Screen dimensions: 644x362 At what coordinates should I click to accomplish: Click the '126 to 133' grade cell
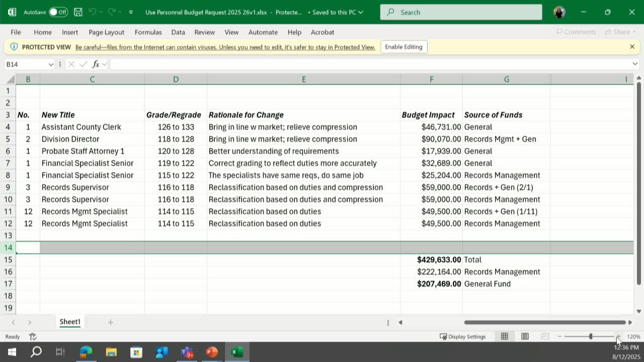176,127
